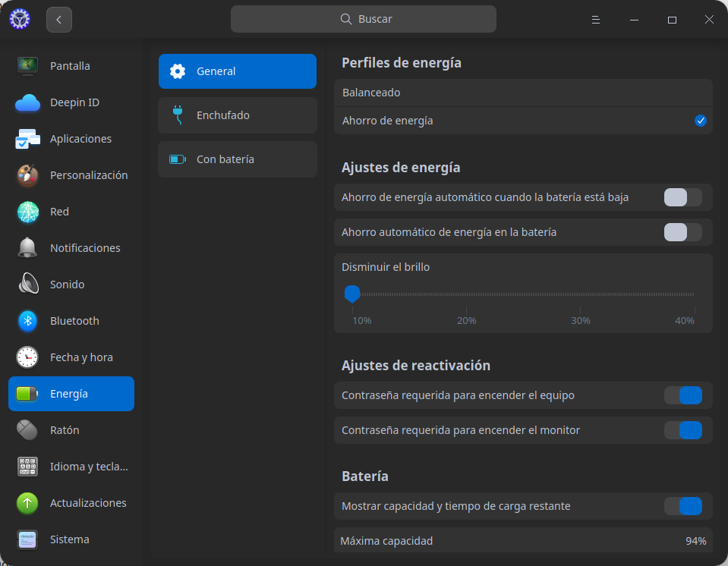Open Aplicaciones settings

(71, 139)
